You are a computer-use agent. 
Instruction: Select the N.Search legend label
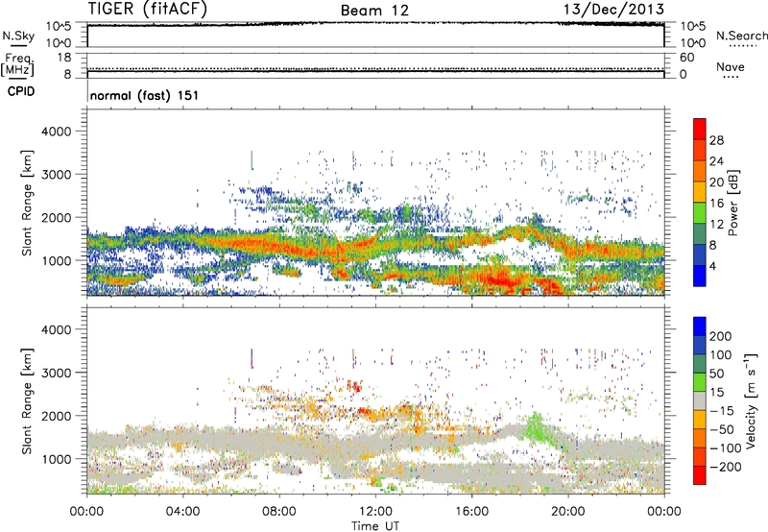[x=742, y=36]
